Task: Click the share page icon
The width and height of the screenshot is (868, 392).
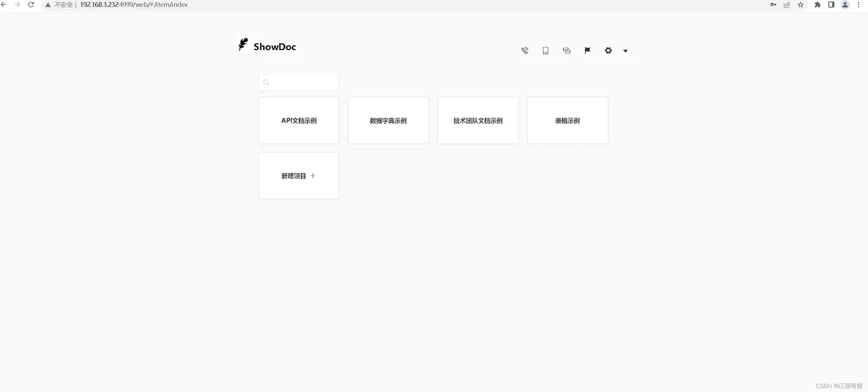Action: 787,4
